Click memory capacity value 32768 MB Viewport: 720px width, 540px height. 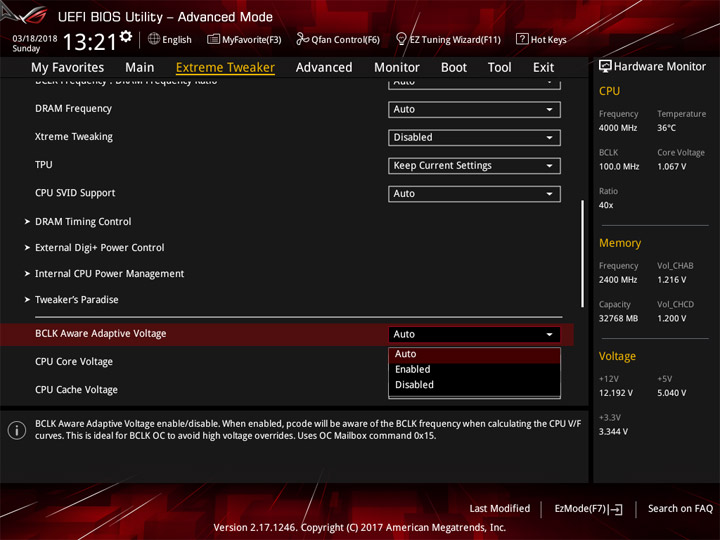pos(618,319)
